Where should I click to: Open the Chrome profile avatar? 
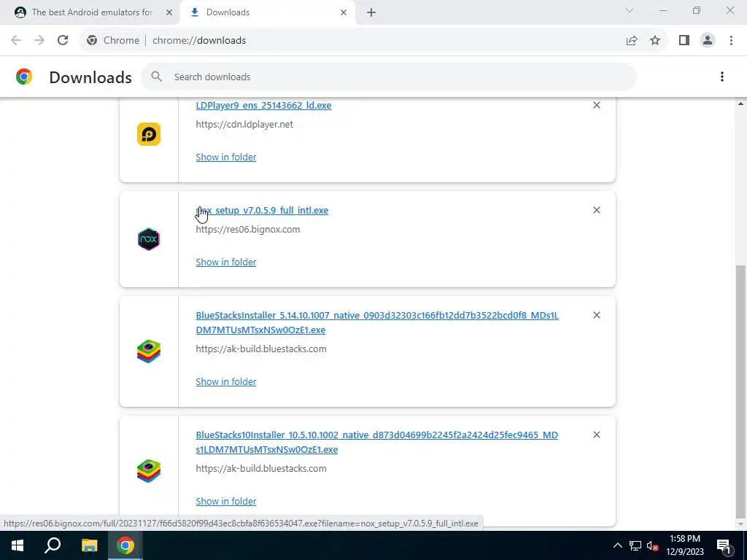click(708, 41)
